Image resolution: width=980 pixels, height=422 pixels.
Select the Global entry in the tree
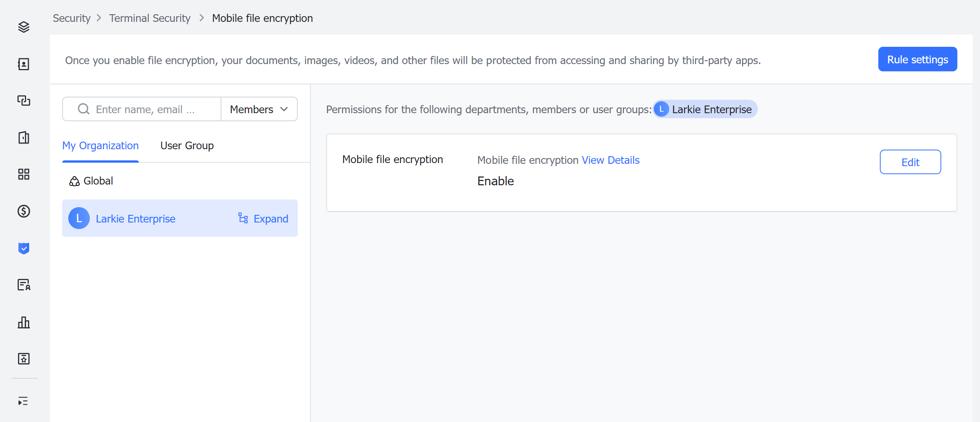98,181
